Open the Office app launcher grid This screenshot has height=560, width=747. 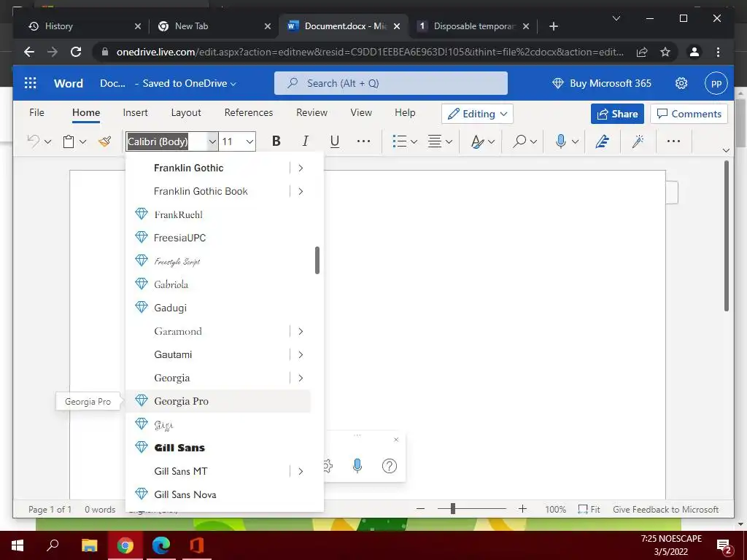click(x=31, y=83)
